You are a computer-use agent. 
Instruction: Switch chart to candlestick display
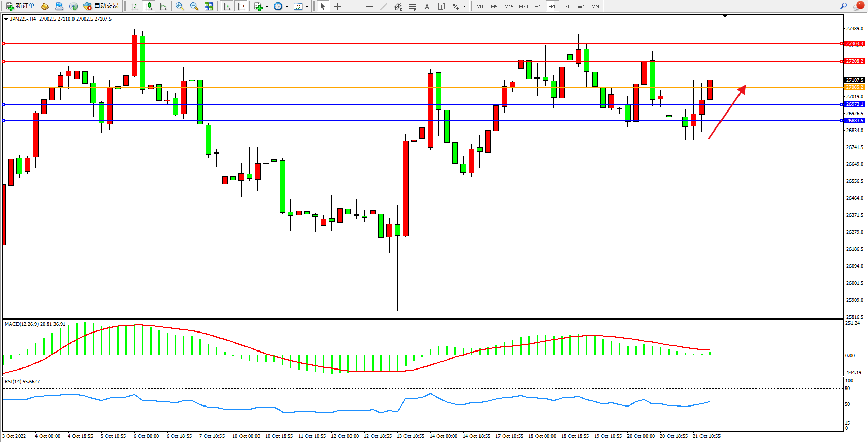pyautogui.click(x=149, y=6)
